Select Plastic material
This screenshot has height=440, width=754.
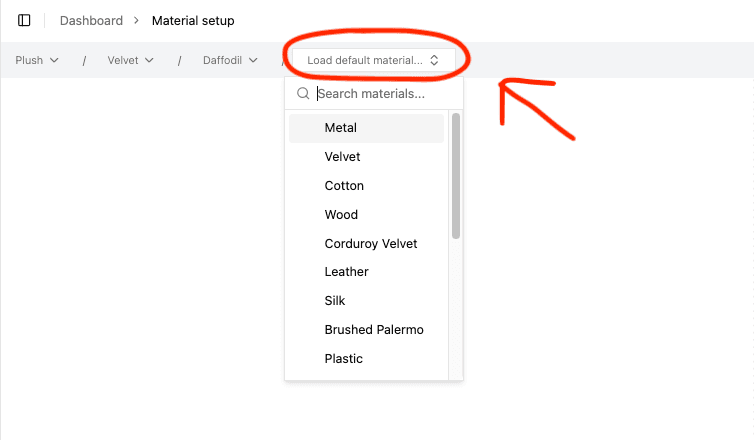(x=366, y=358)
